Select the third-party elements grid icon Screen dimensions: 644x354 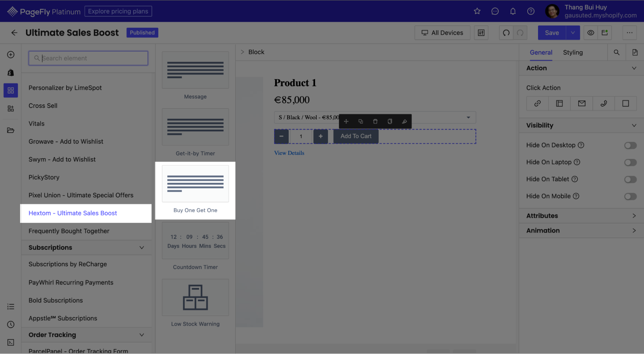coord(11,90)
